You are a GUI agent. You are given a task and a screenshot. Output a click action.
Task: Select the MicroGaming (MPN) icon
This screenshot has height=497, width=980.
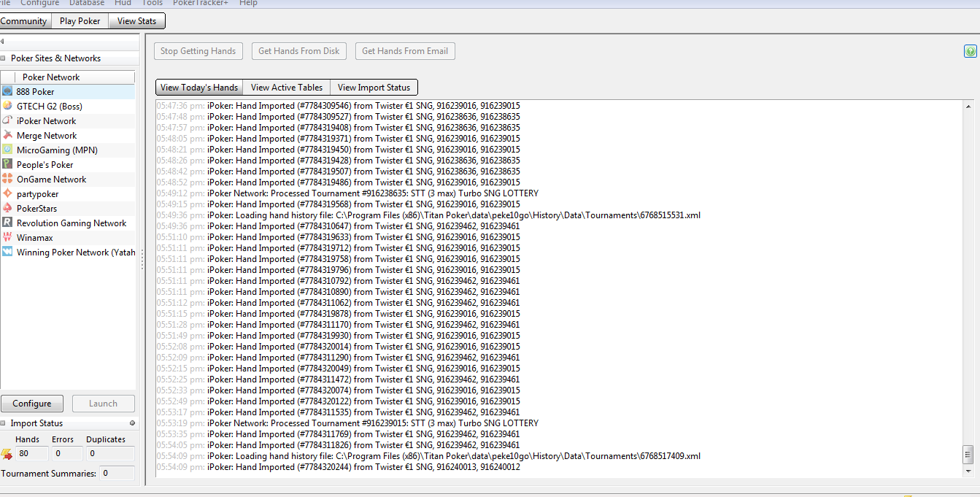[x=7, y=150]
